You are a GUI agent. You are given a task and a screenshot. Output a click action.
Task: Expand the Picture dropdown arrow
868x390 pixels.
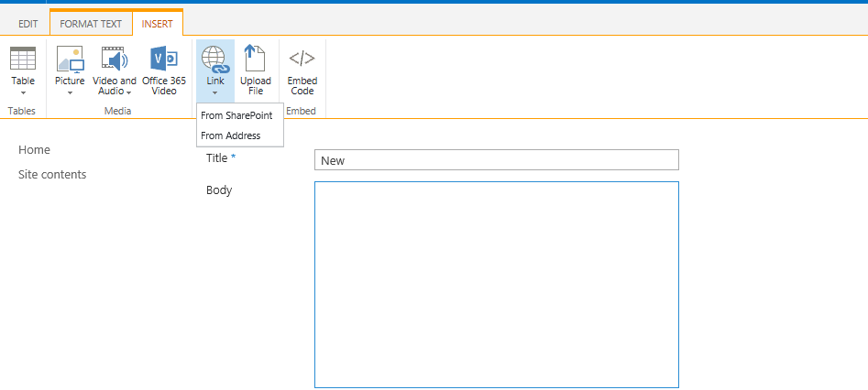(x=70, y=93)
